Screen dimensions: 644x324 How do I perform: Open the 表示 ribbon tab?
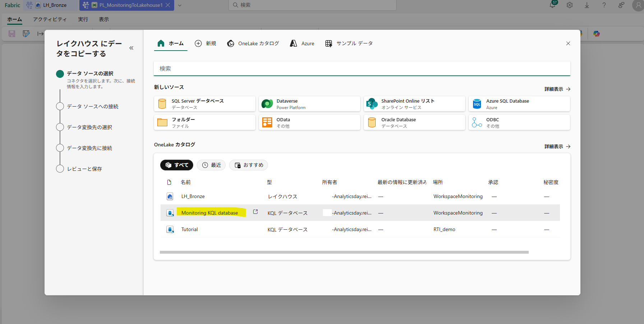(104, 19)
